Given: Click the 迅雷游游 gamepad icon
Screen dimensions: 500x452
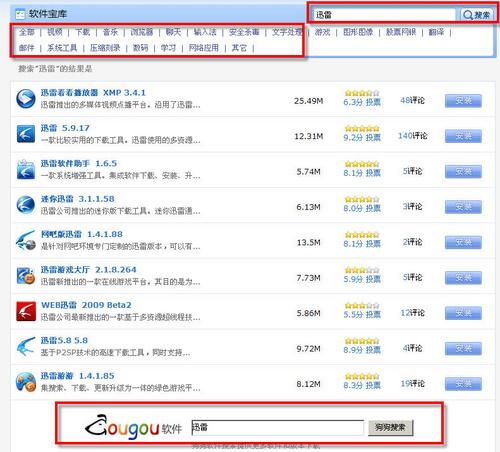Looking at the screenshot, I should click(26, 382).
